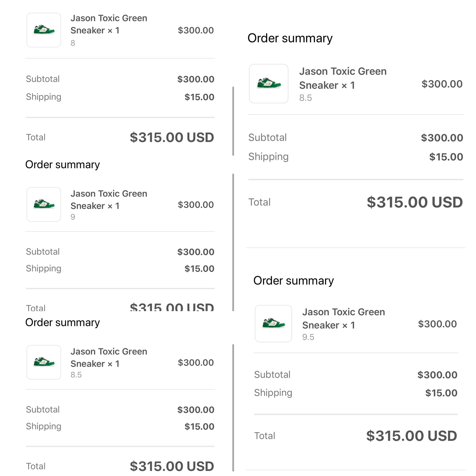Click the size 8 sneaker thumbnail
The image size is (476, 476).
(44, 30)
